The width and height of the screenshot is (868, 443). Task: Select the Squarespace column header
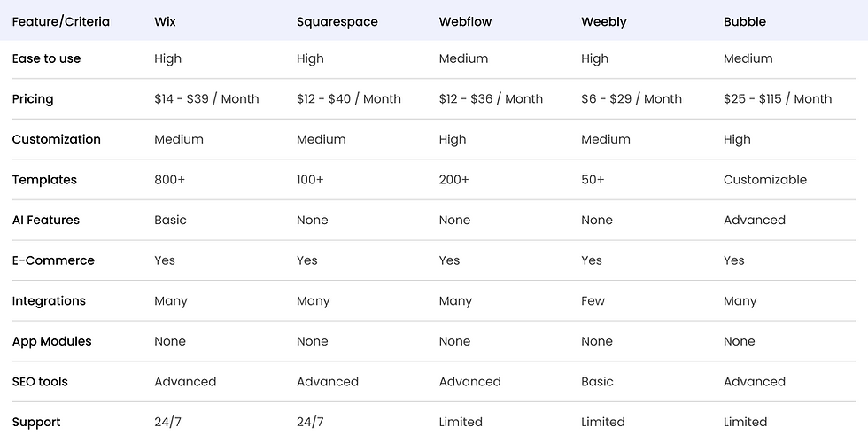[337, 22]
